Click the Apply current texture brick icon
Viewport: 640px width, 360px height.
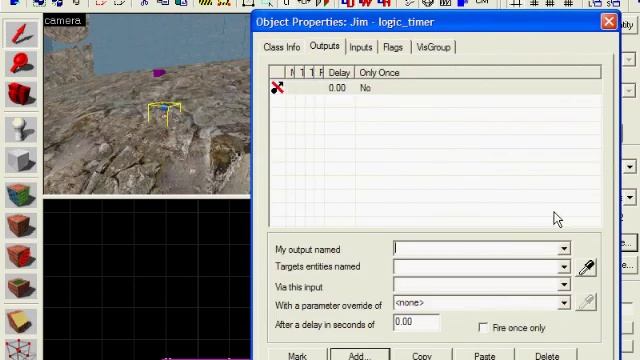(21, 225)
